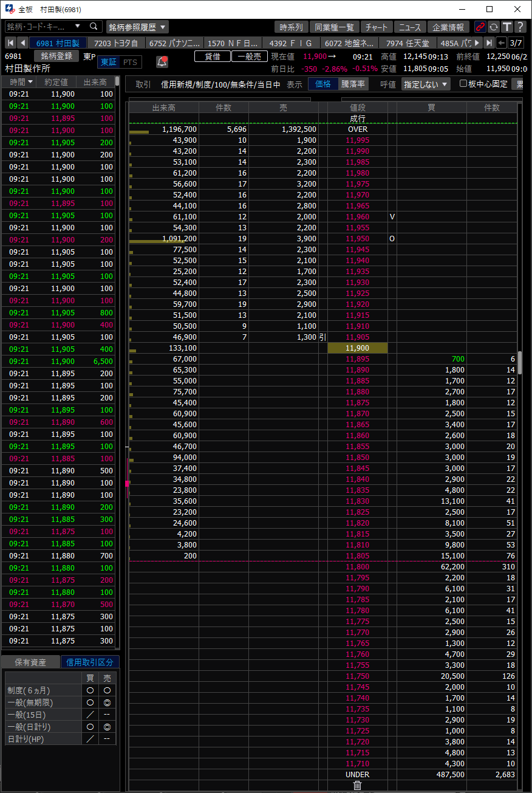This screenshot has width=532, height=793.
Task: Open チャート button
Action: [377, 27]
